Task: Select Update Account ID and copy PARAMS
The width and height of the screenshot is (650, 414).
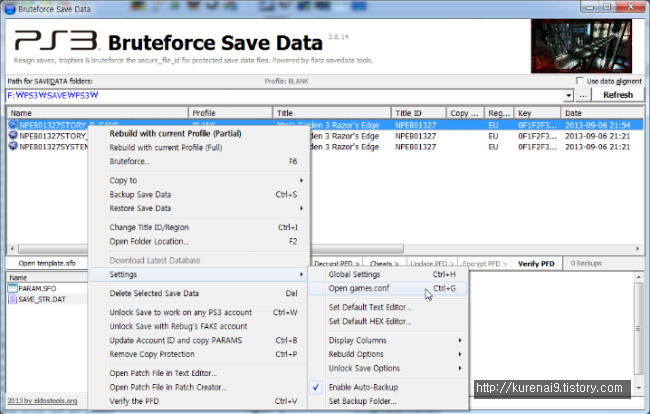Action: point(175,340)
